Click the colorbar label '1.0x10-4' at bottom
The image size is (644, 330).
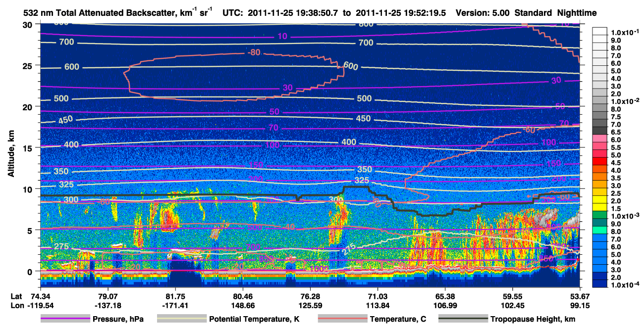[x=625, y=285]
